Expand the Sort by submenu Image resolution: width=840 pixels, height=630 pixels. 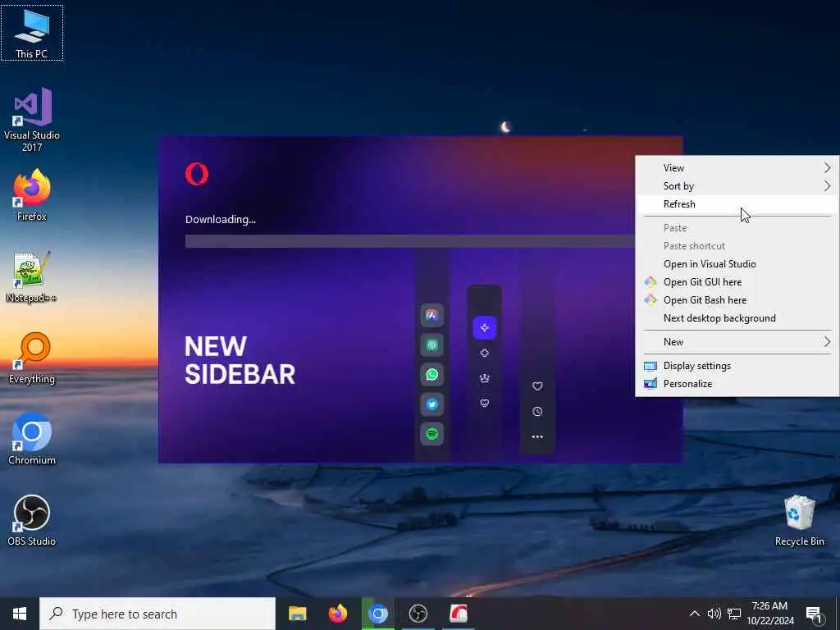(737, 186)
